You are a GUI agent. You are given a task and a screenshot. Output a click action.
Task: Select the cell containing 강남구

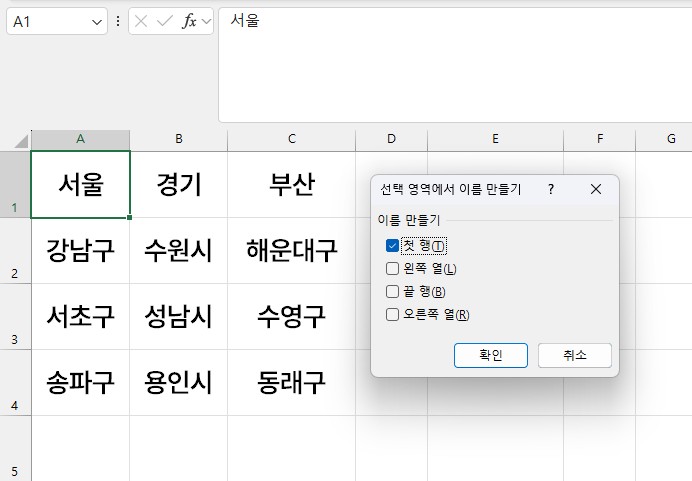click(x=80, y=251)
